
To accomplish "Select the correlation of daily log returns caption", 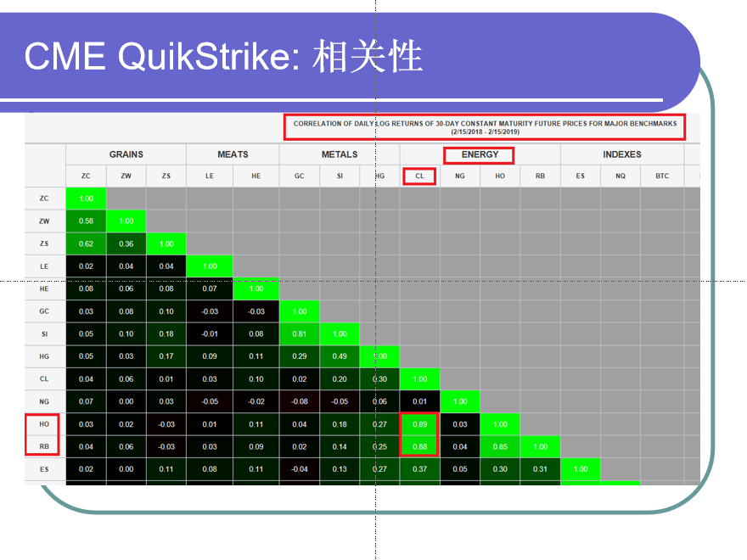I will 485,127.
